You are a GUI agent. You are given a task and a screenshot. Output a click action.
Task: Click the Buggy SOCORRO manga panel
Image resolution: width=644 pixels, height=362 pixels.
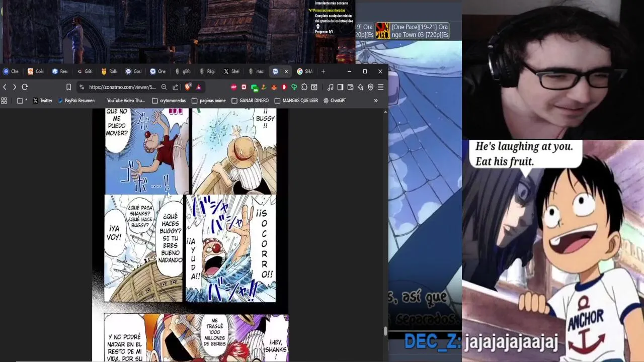(x=231, y=248)
